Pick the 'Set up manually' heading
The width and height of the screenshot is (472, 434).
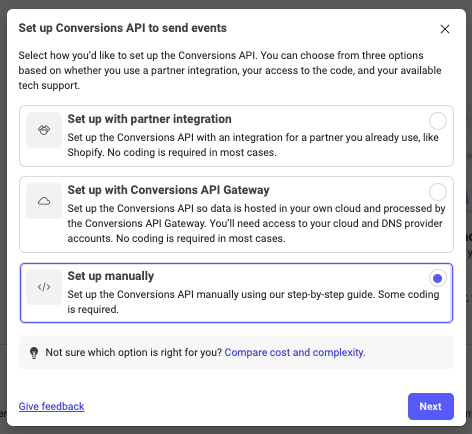(x=111, y=276)
